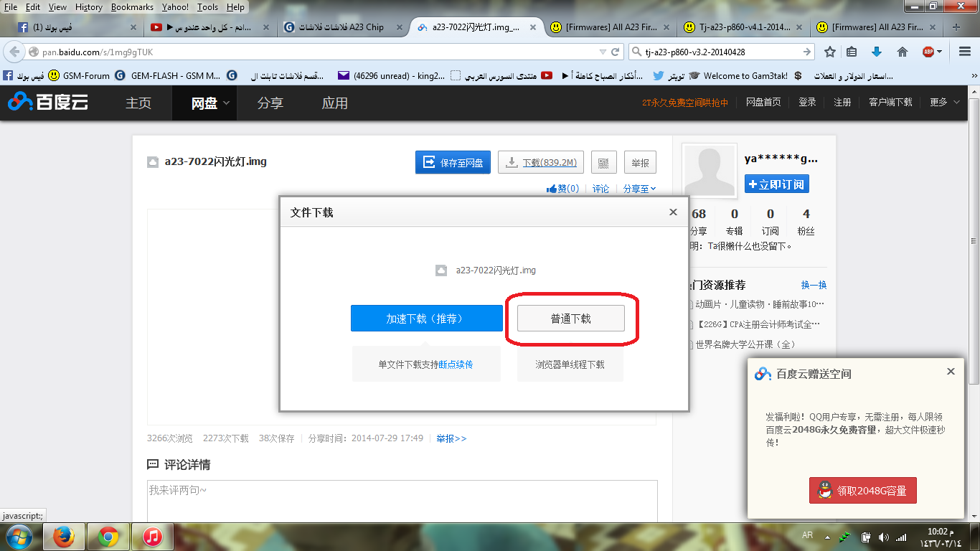Switch to the A23 Chip tab
Viewport: 980px width, 551px height.
343,27
